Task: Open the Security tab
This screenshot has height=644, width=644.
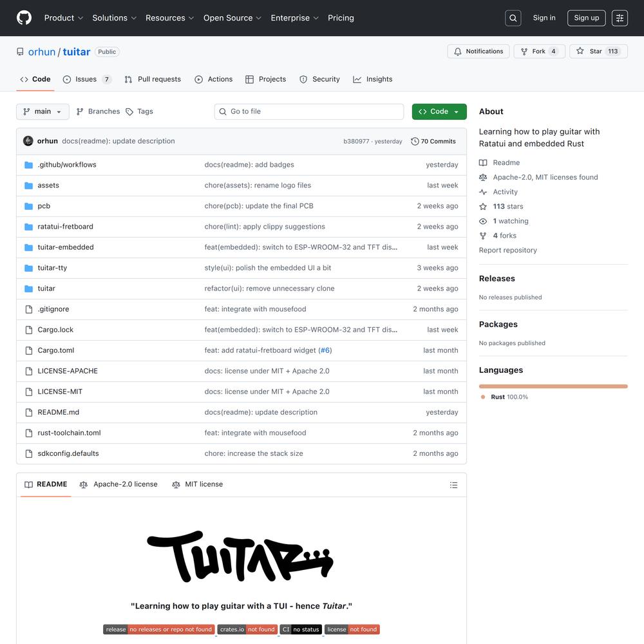Action: (x=319, y=79)
